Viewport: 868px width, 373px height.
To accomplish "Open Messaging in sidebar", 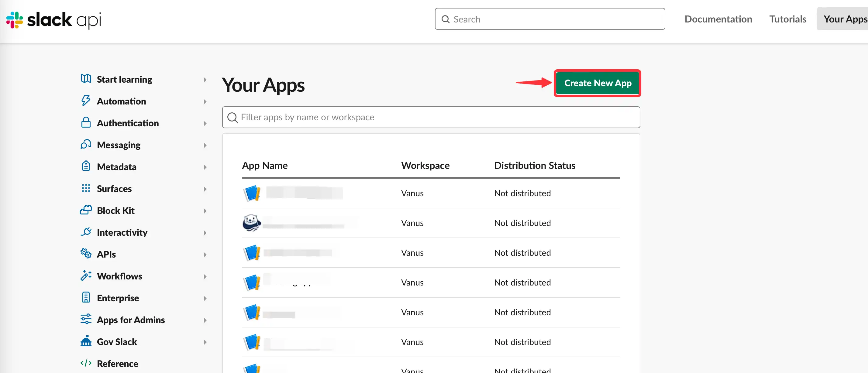I will click(119, 145).
